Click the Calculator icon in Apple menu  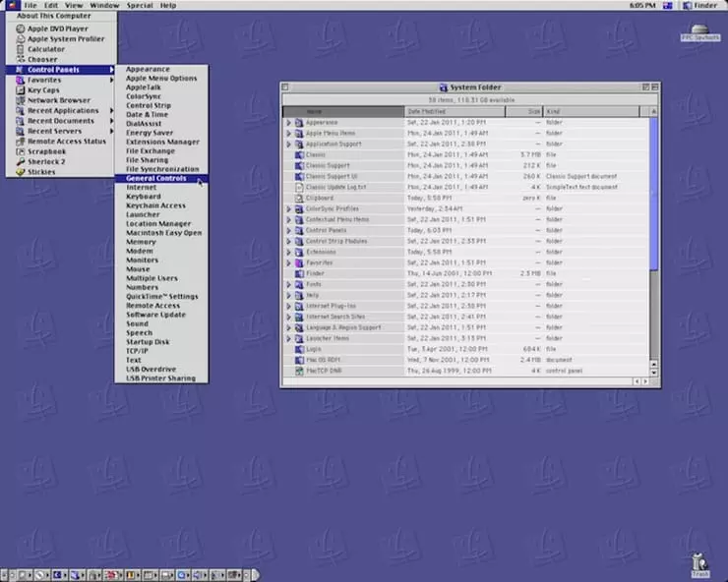pyautogui.click(x=19, y=49)
